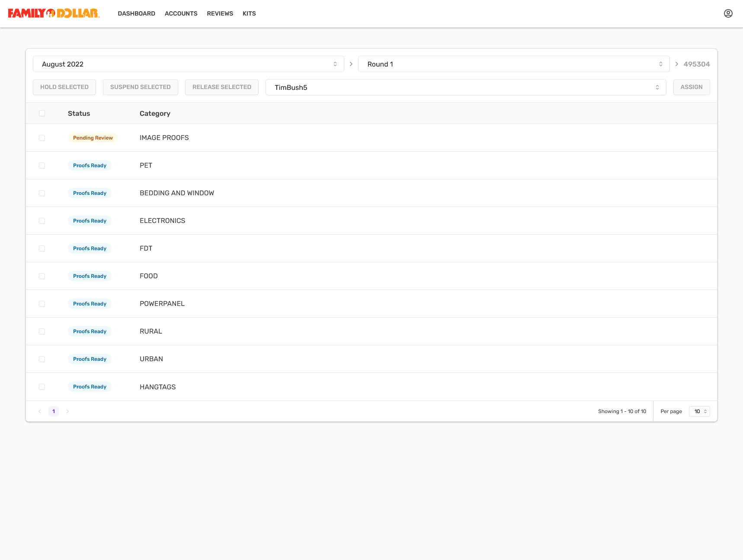Toggle the select-all checkbox in table header
The width and height of the screenshot is (743, 560).
click(x=42, y=113)
